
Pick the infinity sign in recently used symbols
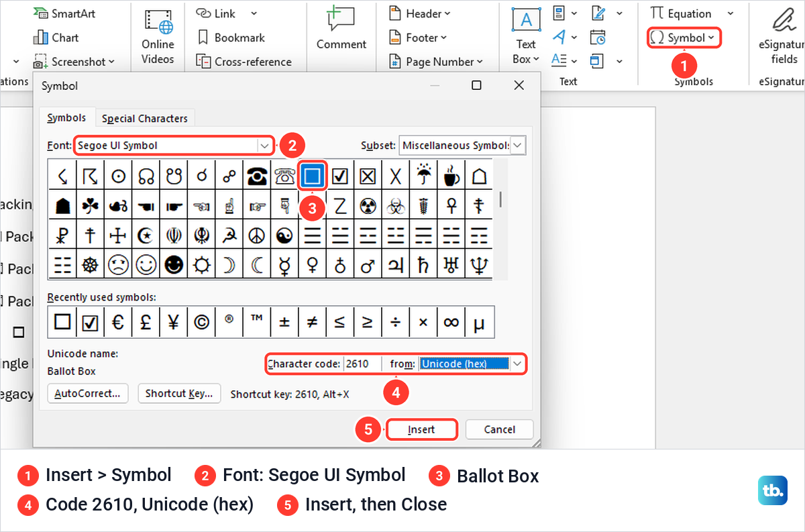[x=451, y=322]
